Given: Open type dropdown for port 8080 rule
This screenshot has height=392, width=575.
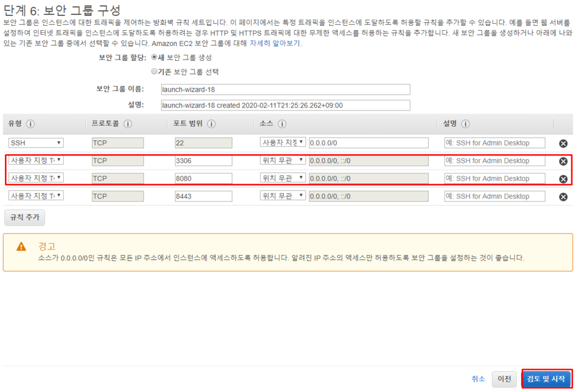Looking at the screenshot, I should pyautogui.click(x=36, y=178).
